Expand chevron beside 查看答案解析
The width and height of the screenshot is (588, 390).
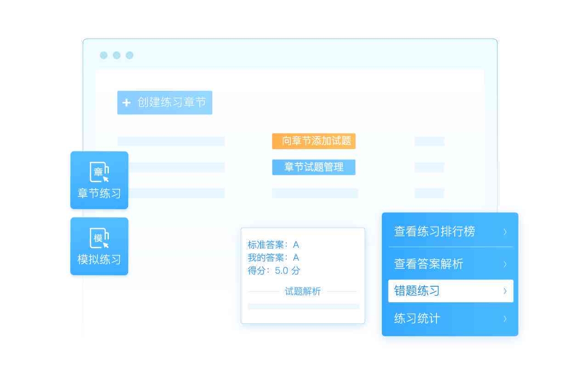coord(505,264)
